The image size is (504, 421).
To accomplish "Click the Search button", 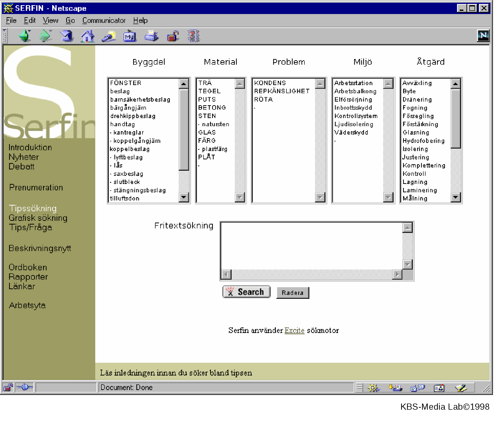I will click(x=246, y=292).
